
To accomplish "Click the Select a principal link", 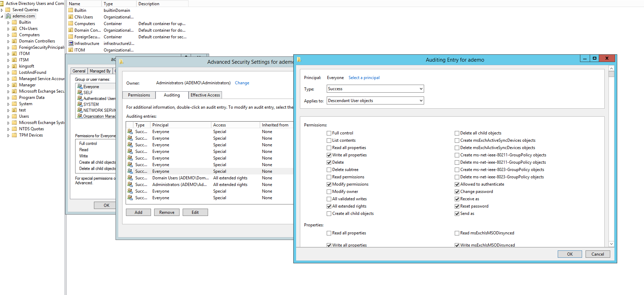I will point(364,78).
